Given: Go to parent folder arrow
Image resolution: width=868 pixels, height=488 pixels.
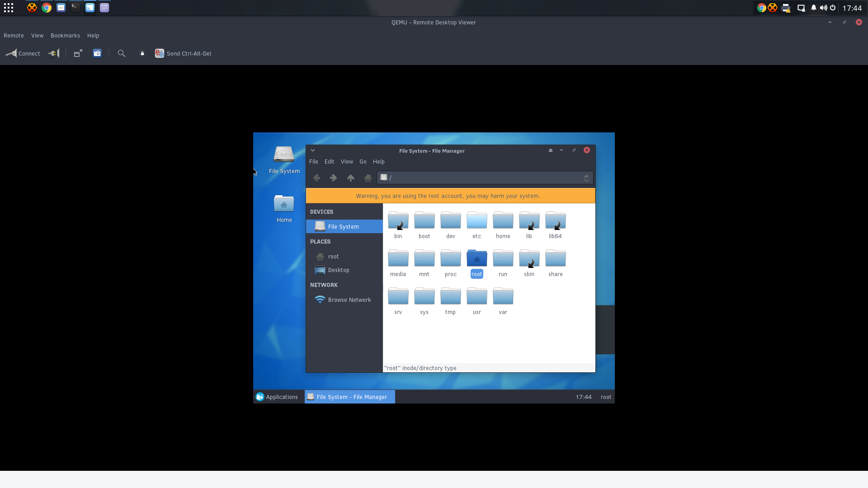Looking at the screenshot, I should [x=350, y=178].
